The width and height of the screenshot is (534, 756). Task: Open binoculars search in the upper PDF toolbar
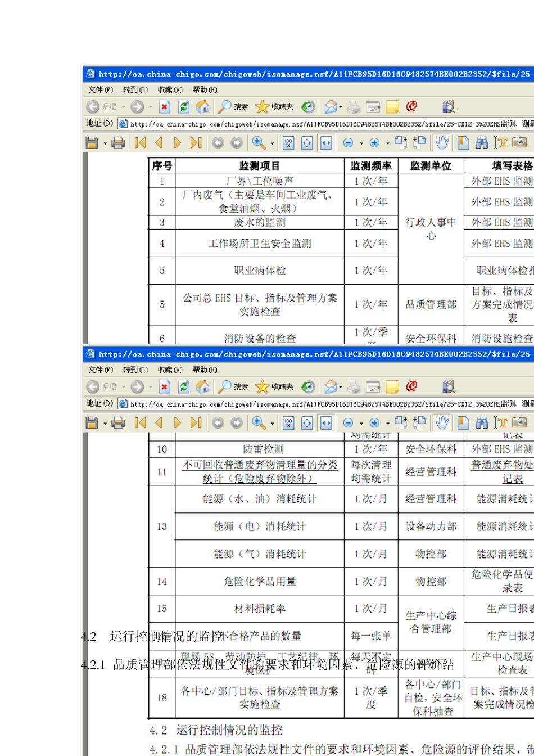coord(482,143)
